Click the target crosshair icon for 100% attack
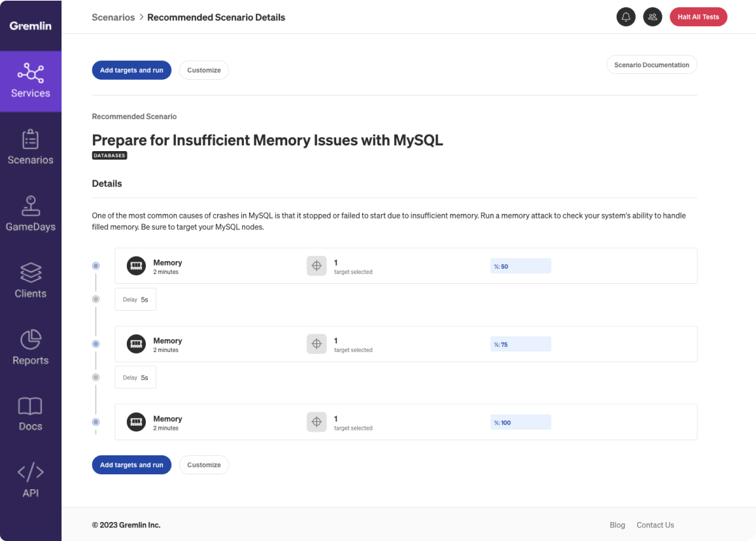This screenshot has width=756, height=541. click(x=317, y=422)
